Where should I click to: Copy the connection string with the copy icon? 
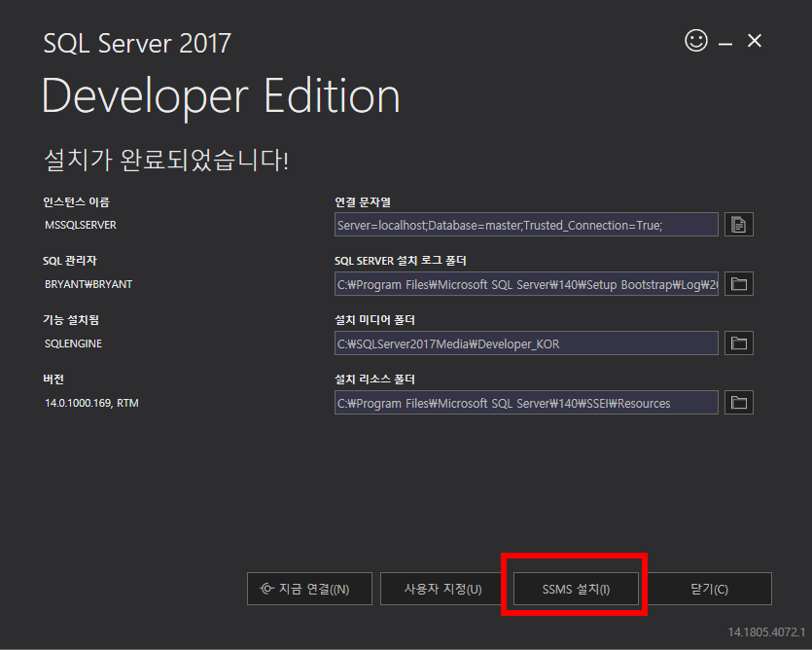[x=738, y=225]
